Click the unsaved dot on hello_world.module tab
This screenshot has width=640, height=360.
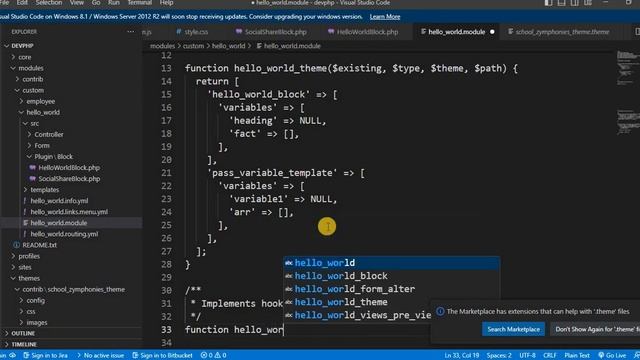pos(492,32)
